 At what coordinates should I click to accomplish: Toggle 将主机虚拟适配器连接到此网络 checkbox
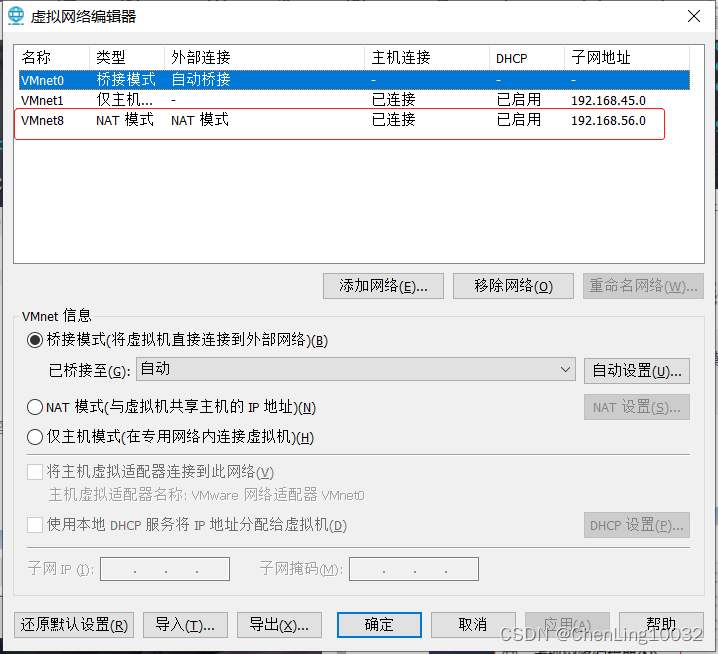(35, 472)
